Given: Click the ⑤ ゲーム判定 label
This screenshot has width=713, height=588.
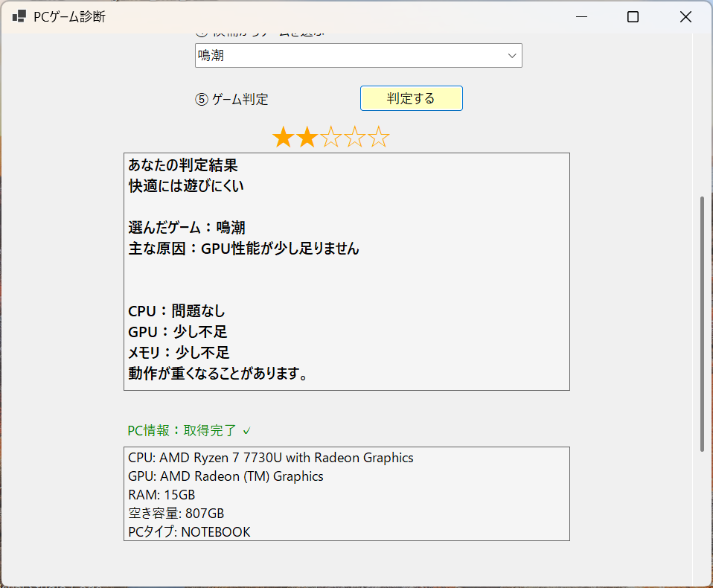Looking at the screenshot, I should (x=232, y=99).
